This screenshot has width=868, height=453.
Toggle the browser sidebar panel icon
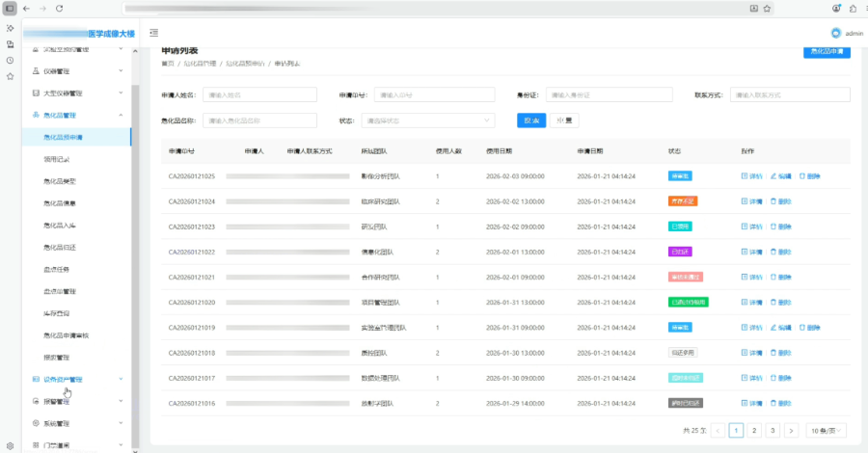pos(10,9)
